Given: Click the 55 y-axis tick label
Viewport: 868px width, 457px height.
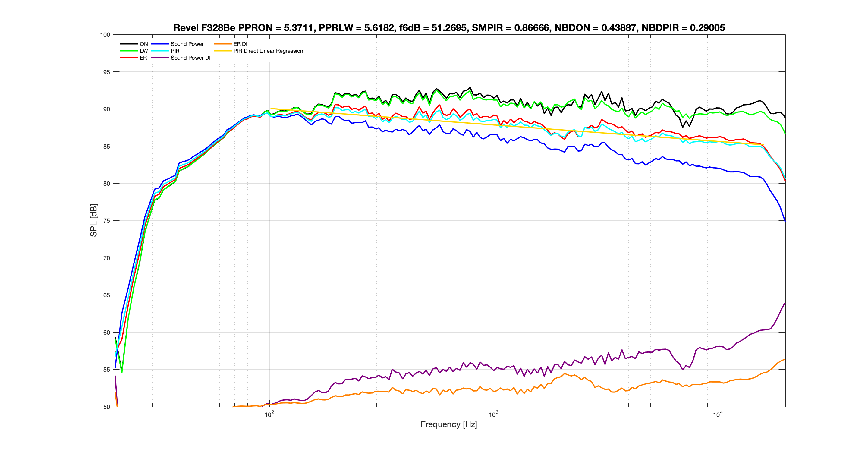Looking at the screenshot, I should point(106,370).
